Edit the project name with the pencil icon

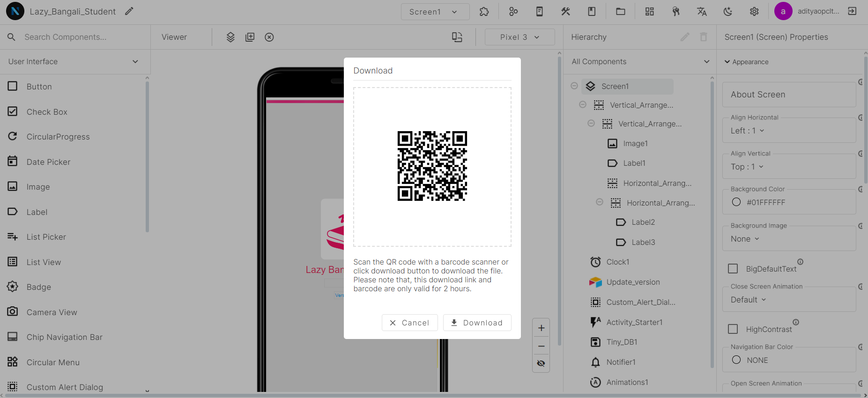coord(129,11)
